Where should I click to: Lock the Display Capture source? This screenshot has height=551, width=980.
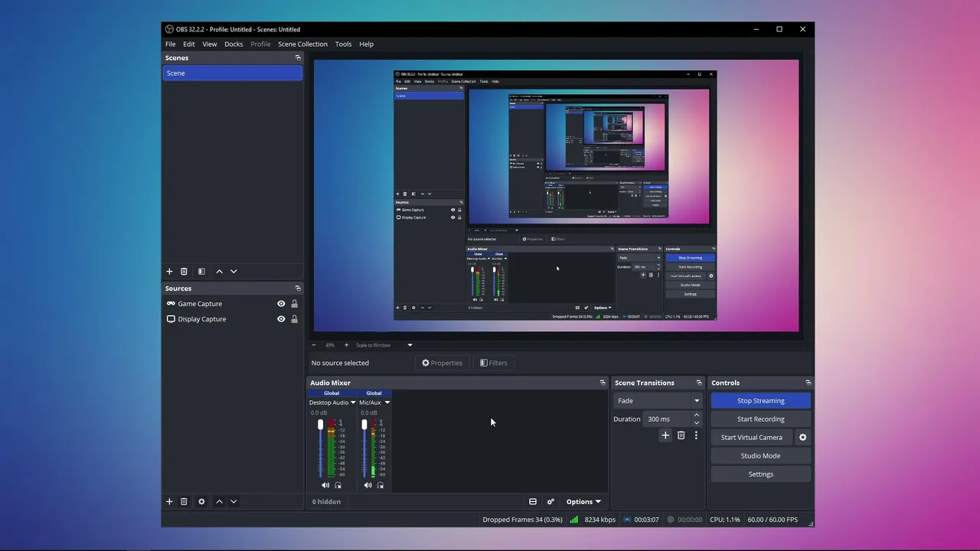(294, 319)
